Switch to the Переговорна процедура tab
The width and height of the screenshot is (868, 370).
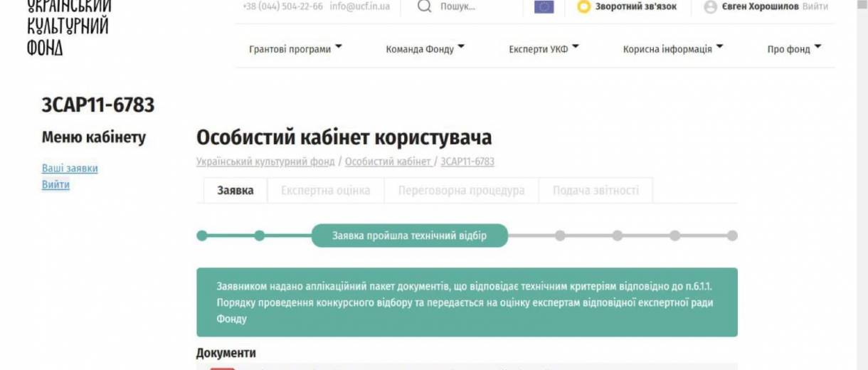[x=462, y=191]
